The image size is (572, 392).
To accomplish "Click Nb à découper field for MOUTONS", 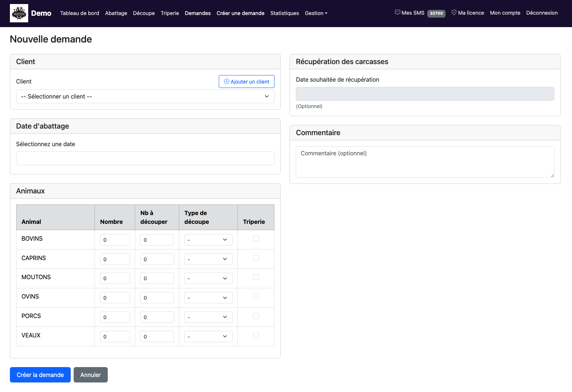I will click(157, 278).
